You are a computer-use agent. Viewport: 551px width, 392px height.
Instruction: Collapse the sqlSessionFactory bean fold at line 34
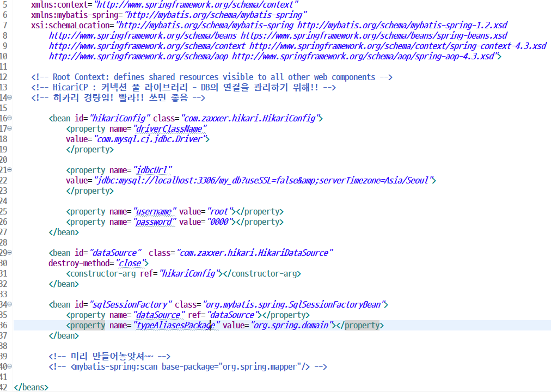point(10,304)
